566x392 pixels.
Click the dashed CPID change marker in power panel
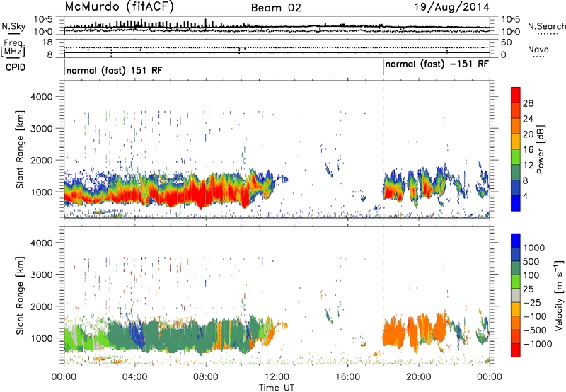(383, 149)
